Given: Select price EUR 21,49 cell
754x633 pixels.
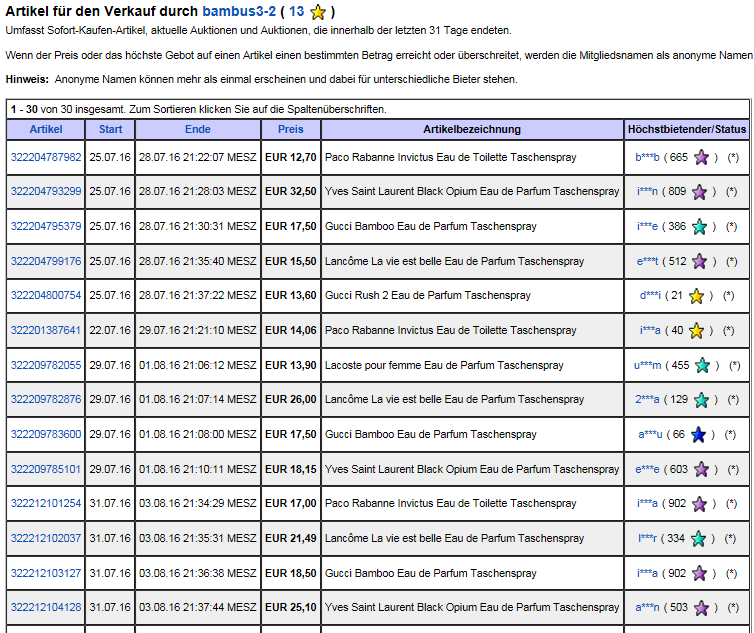Looking at the screenshot, I should pos(291,538).
